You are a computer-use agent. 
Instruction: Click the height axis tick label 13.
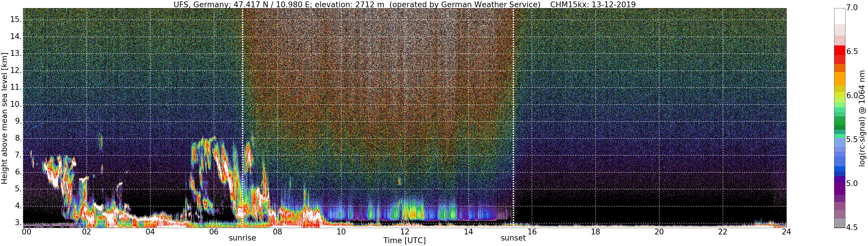click(x=16, y=54)
